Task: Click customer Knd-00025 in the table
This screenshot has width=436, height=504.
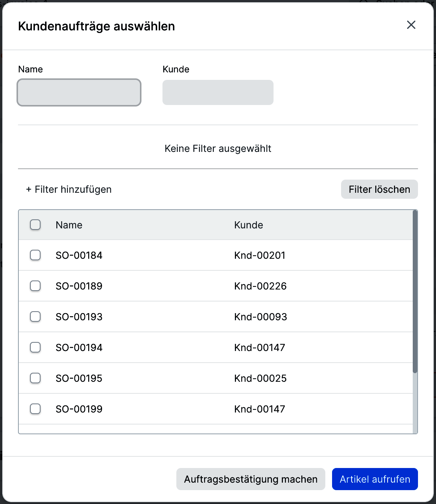Action: (260, 378)
